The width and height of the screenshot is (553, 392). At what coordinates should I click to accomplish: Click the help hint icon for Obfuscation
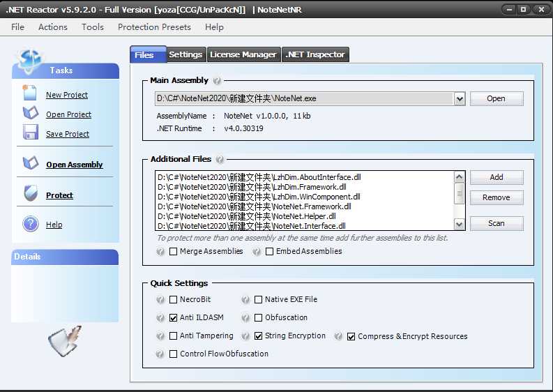[x=245, y=318]
